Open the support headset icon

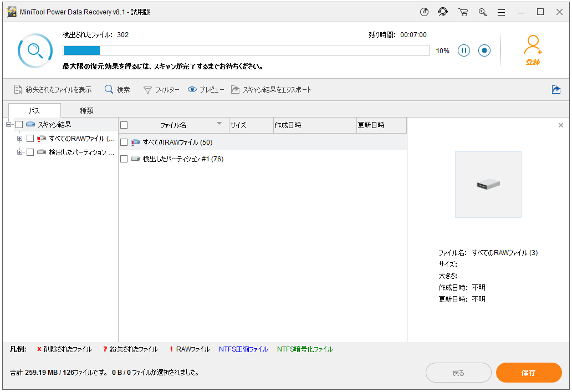pyautogui.click(x=443, y=12)
